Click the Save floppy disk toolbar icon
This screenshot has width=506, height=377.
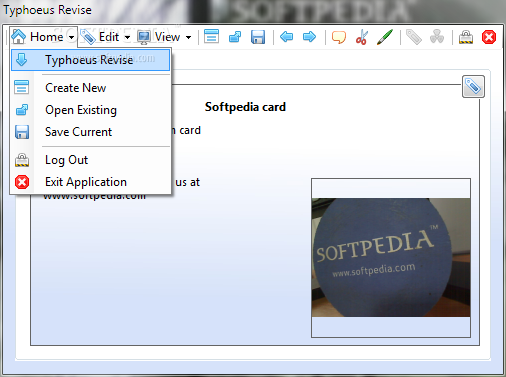pos(258,37)
